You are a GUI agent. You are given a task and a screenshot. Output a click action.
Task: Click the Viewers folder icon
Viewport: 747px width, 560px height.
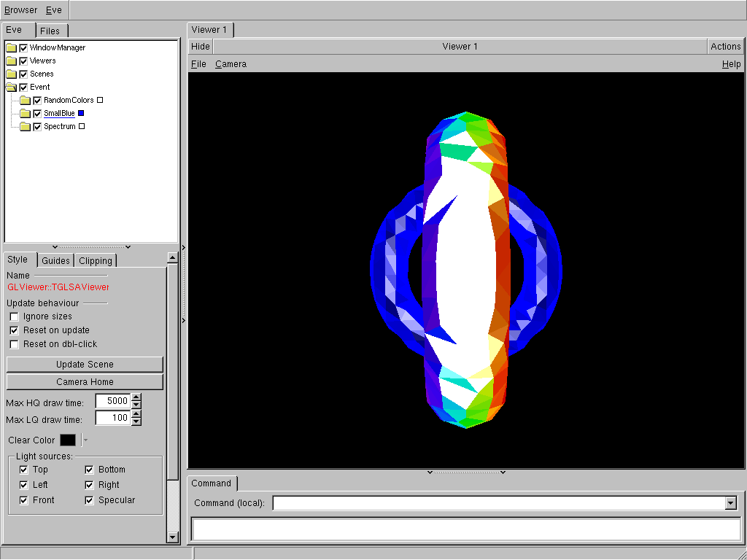pos(11,61)
